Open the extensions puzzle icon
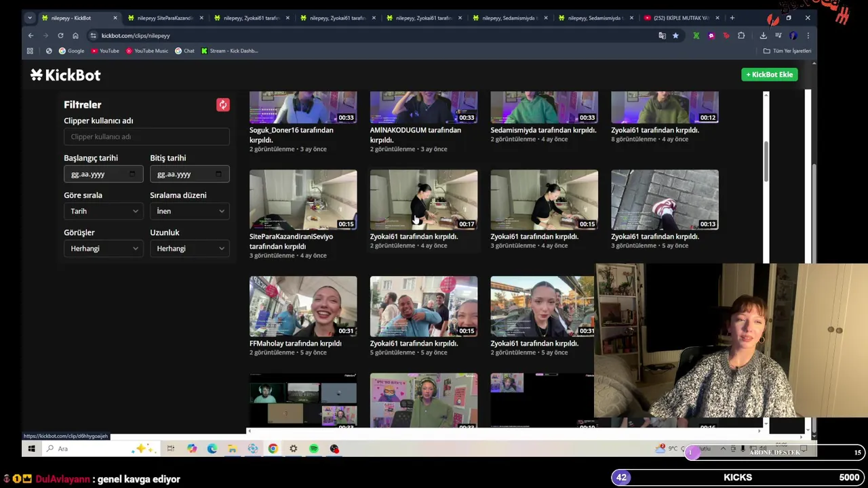Screen dimensions: 868x488 click(x=741, y=35)
